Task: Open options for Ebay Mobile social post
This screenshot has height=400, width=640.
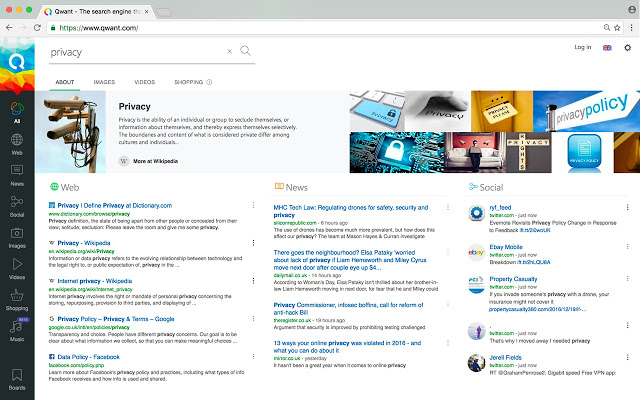Action: tap(627, 247)
